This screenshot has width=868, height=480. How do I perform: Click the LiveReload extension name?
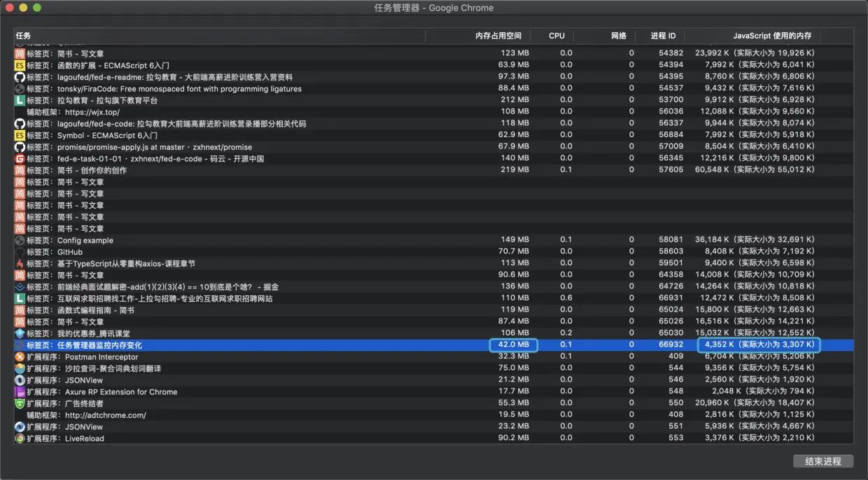[85, 439]
